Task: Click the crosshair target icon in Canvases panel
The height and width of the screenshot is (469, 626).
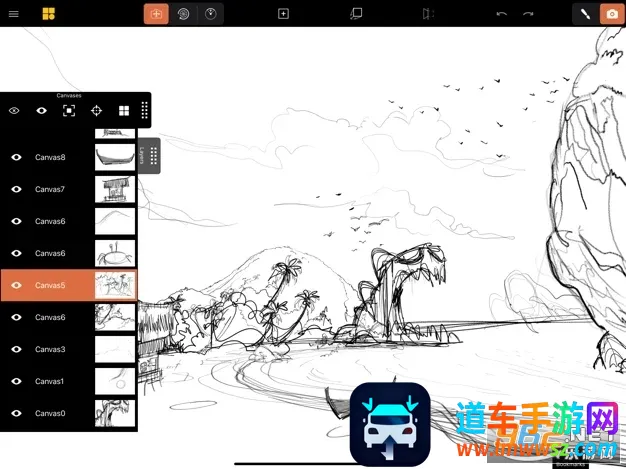Action: [96, 111]
